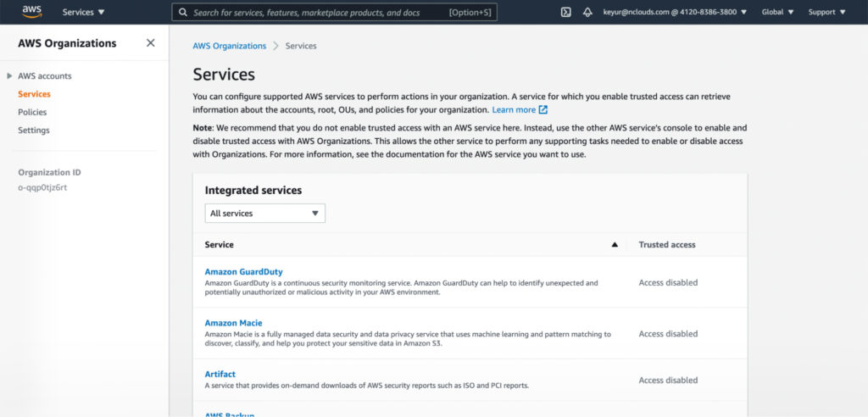The height and width of the screenshot is (417, 868).
Task: Close the AWS Organizations side panel
Action: (151, 42)
